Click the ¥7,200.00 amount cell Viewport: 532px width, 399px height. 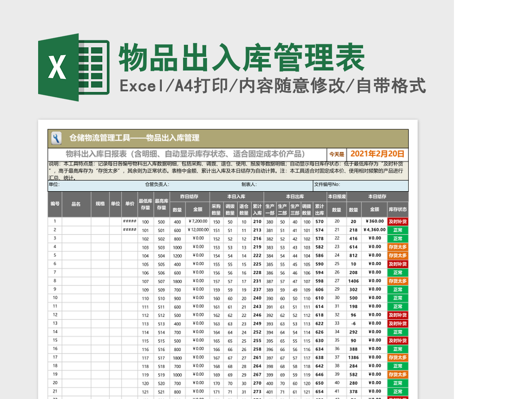pyautogui.click(x=197, y=221)
